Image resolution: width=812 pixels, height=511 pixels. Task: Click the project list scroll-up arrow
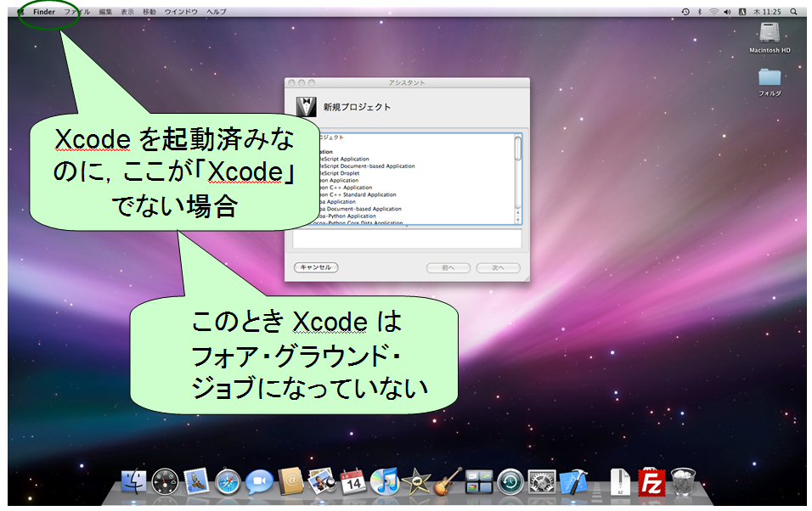coord(517,212)
